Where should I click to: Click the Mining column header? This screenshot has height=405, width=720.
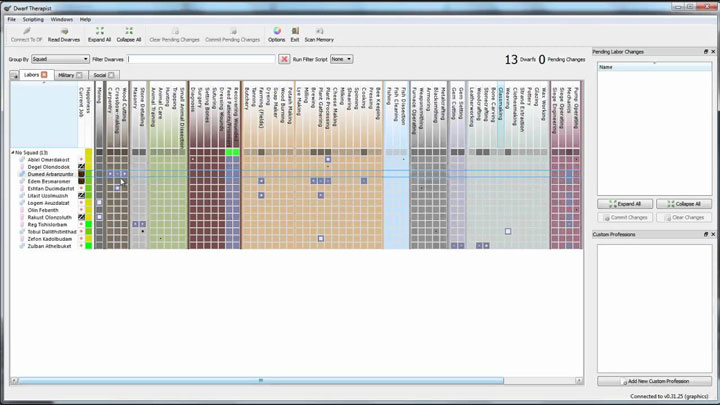99,115
